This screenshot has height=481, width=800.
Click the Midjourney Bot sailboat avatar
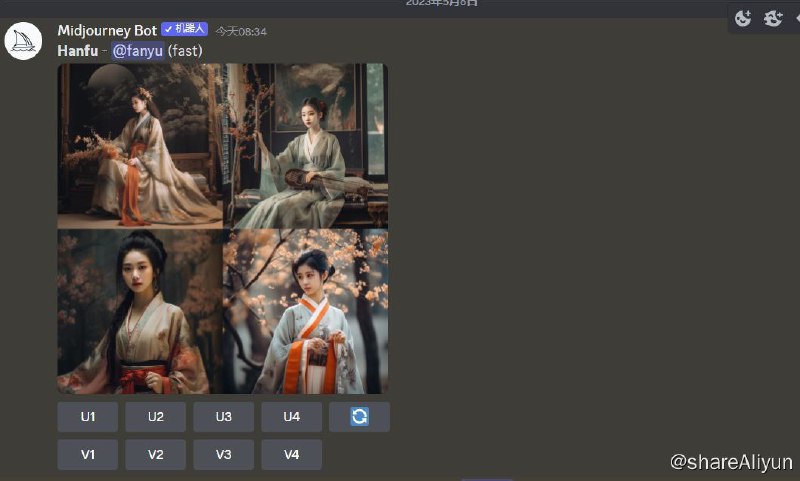tap(23, 42)
